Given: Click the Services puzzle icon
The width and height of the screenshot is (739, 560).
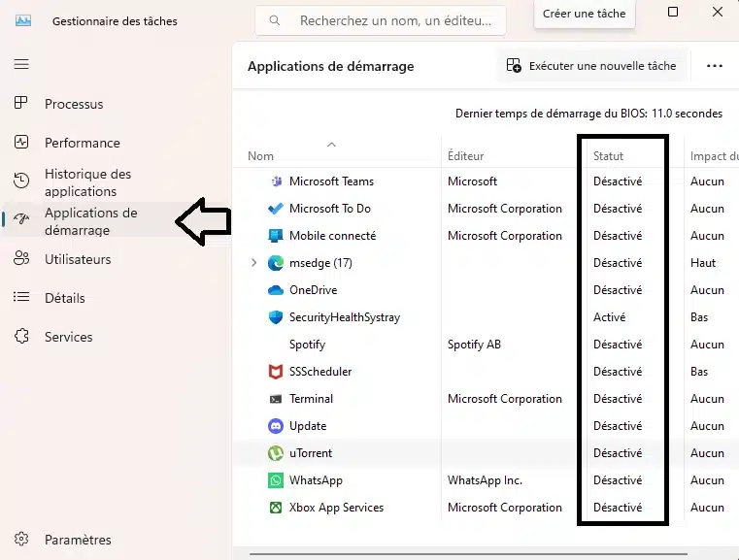Looking at the screenshot, I should click(21, 336).
